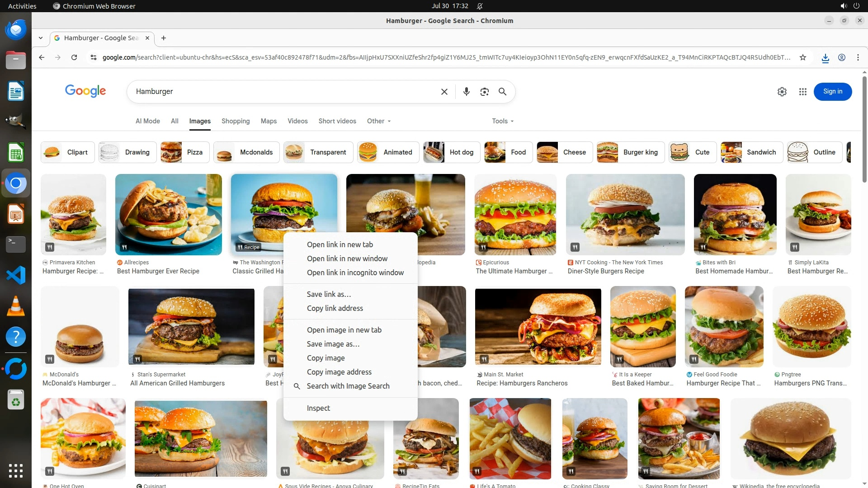Open Google apps grid icon
The height and width of the screenshot is (488, 868).
coord(802,92)
